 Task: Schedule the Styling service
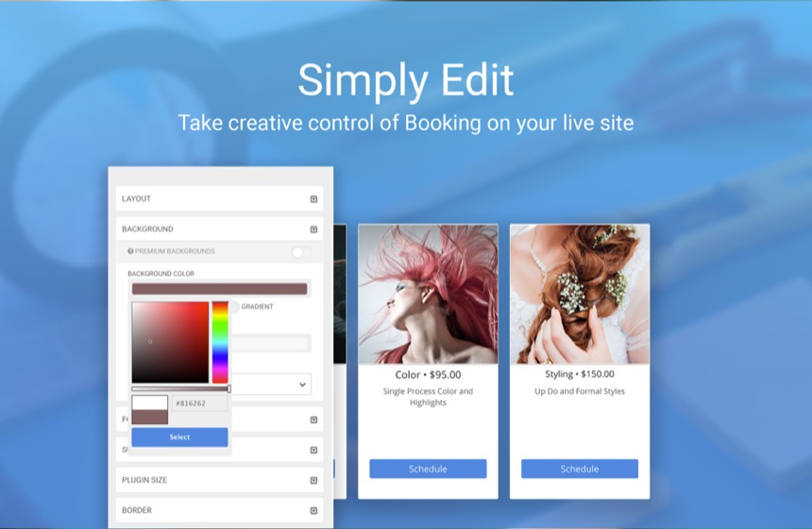tap(580, 469)
